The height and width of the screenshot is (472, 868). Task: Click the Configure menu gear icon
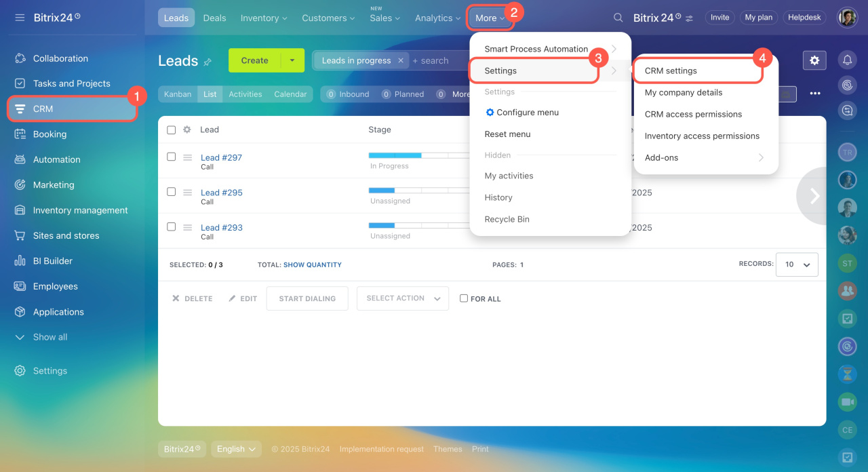pyautogui.click(x=490, y=113)
